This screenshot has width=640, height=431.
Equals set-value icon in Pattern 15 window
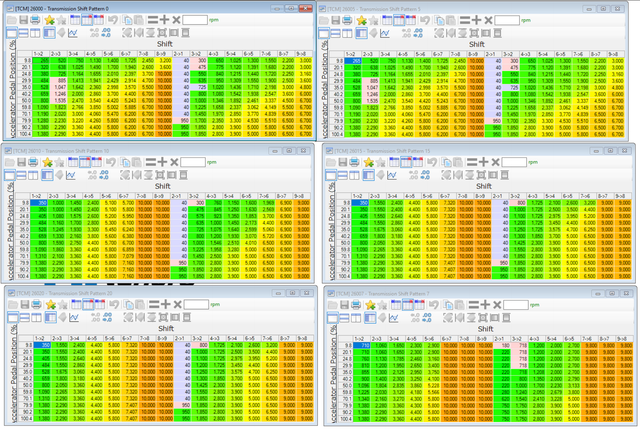[x=472, y=162]
